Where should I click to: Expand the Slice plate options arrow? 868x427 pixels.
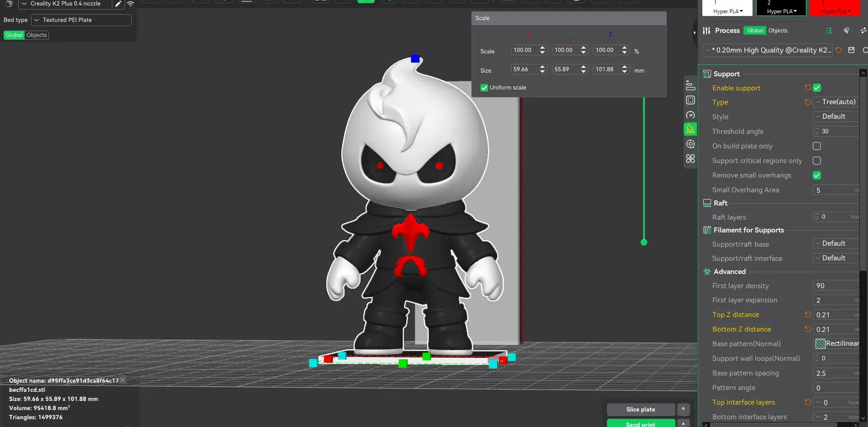click(x=683, y=409)
